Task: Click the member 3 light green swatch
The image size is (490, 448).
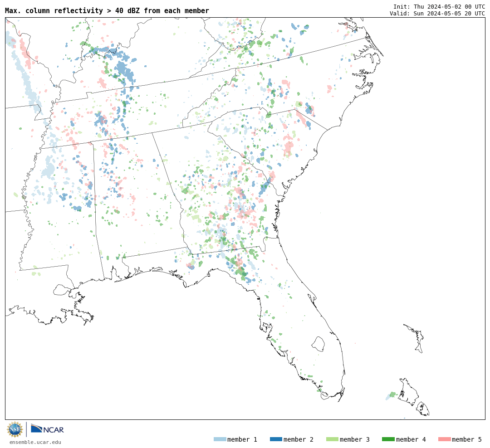Action: (x=332, y=439)
